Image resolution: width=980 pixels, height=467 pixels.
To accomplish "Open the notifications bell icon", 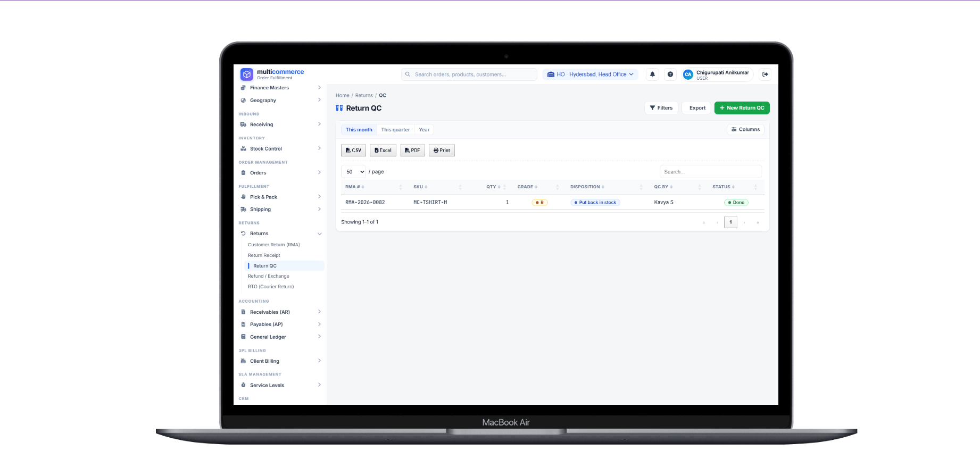I will coord(652,74).
